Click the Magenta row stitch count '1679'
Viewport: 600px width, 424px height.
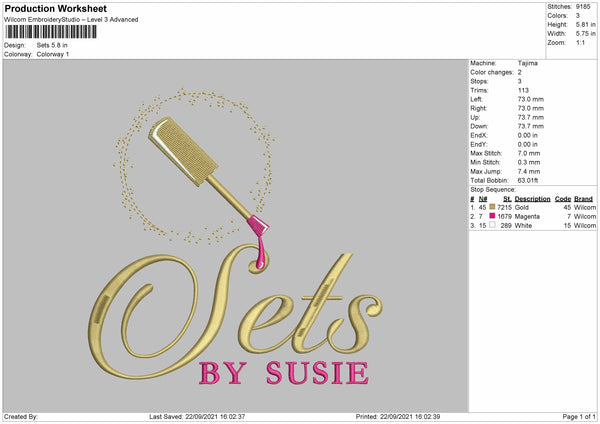pyautogui.click(x=504, y=217)
